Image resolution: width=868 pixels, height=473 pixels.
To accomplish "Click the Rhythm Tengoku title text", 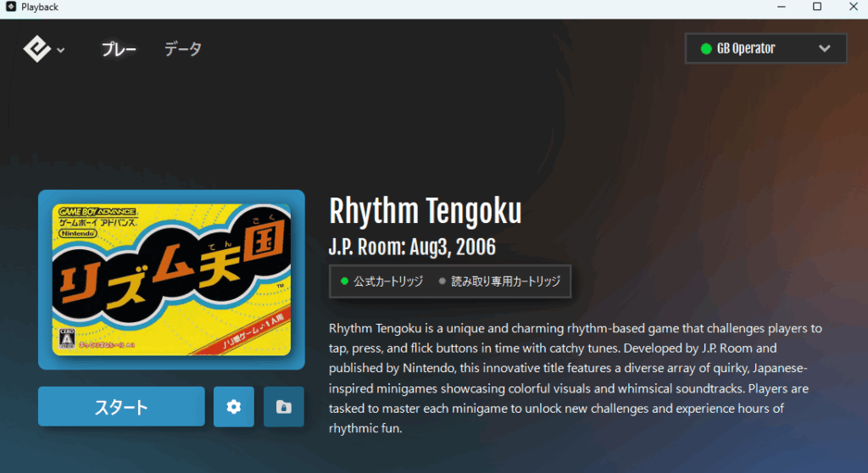I will point(426,211).
